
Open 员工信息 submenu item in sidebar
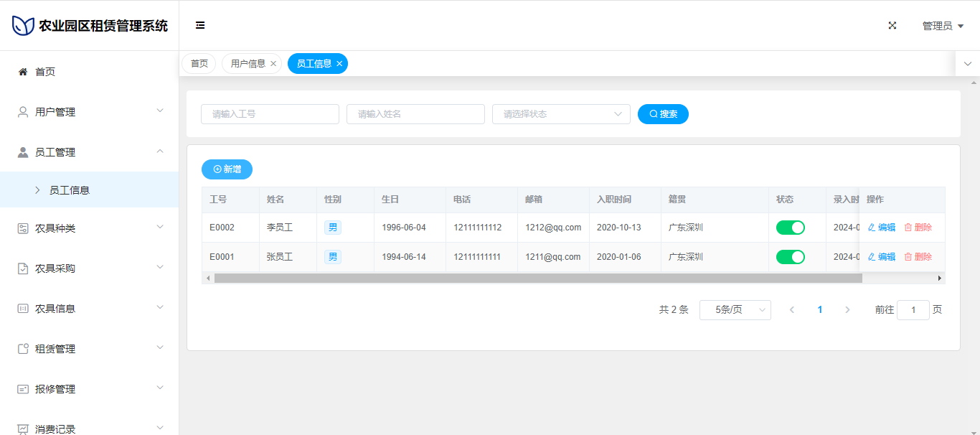click(70, 190)
